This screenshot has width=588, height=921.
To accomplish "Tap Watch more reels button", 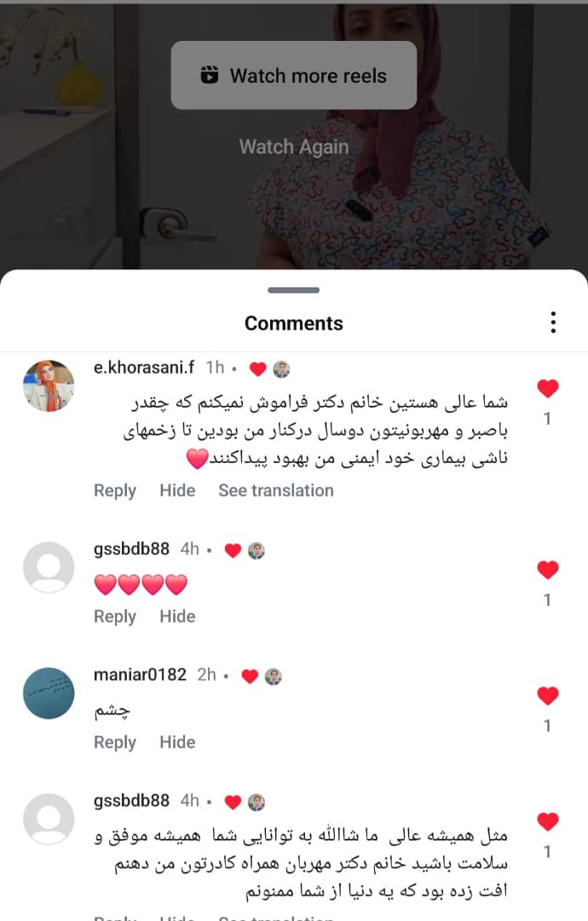I will pos(293,75).
